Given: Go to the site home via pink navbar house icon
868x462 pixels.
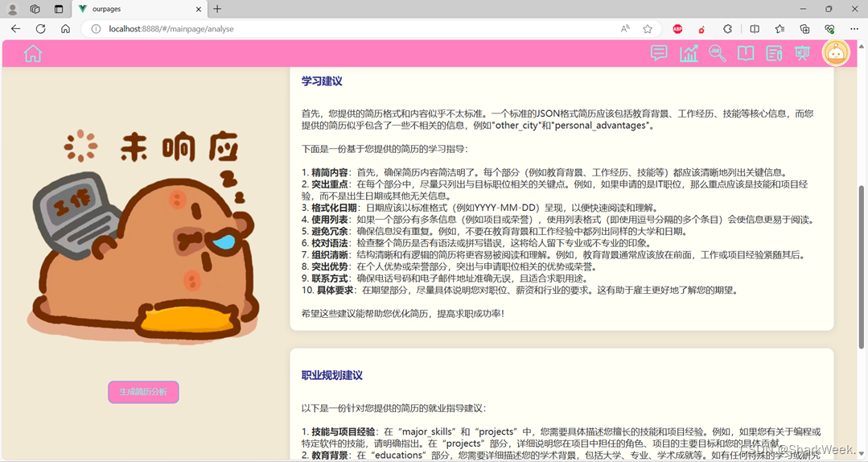Looking at the screenshot, I should click(x=33, y=54).
